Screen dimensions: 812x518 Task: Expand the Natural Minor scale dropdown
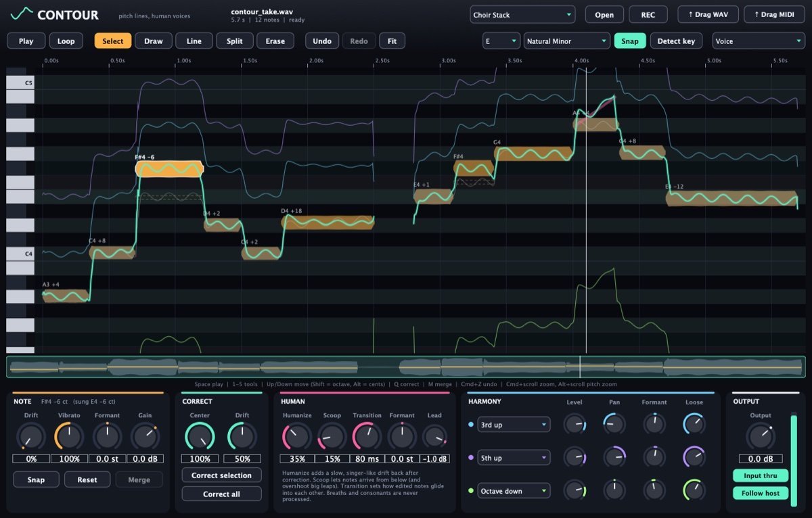click(567, 41)
